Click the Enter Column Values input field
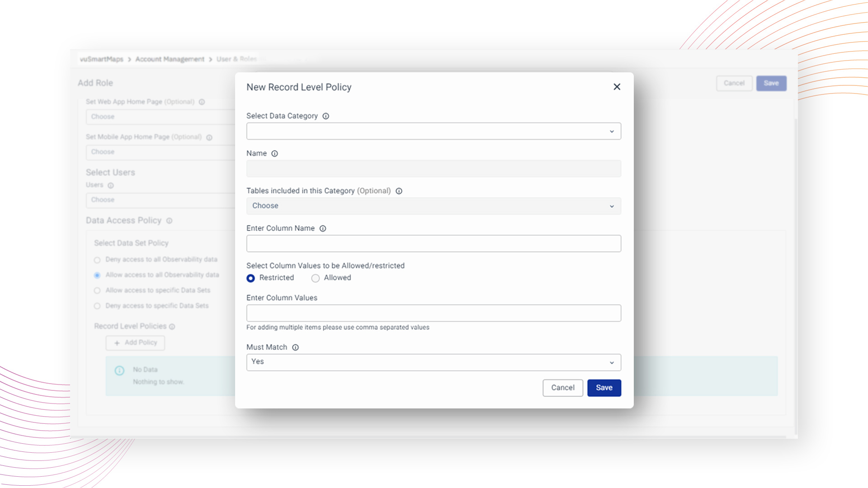868x488 pixels. [x=433, y=313]
